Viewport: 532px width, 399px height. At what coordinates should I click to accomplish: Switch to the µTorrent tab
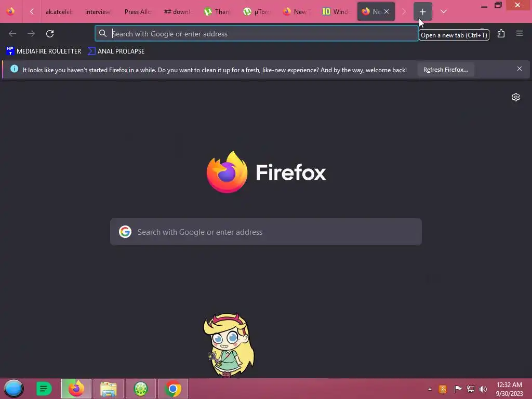257,11
